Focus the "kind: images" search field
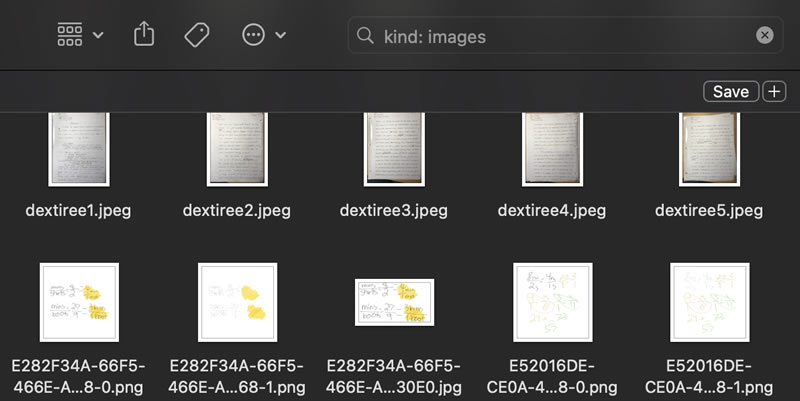The height and width of the screenshot is (401, 800). tap(565, 36)
